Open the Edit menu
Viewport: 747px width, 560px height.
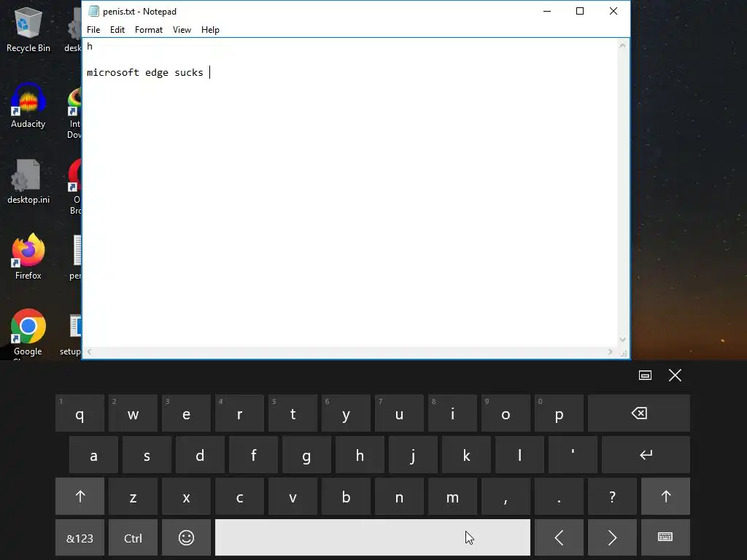pos(117,29)
